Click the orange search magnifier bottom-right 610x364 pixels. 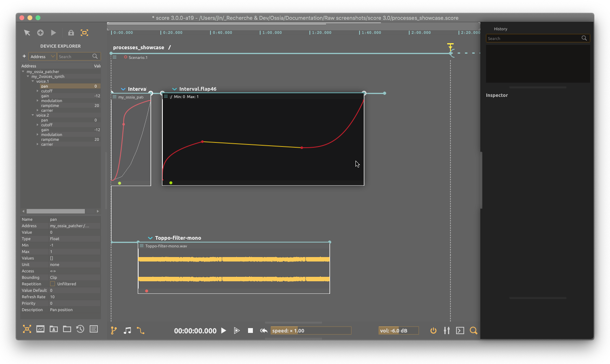(473, 331)
